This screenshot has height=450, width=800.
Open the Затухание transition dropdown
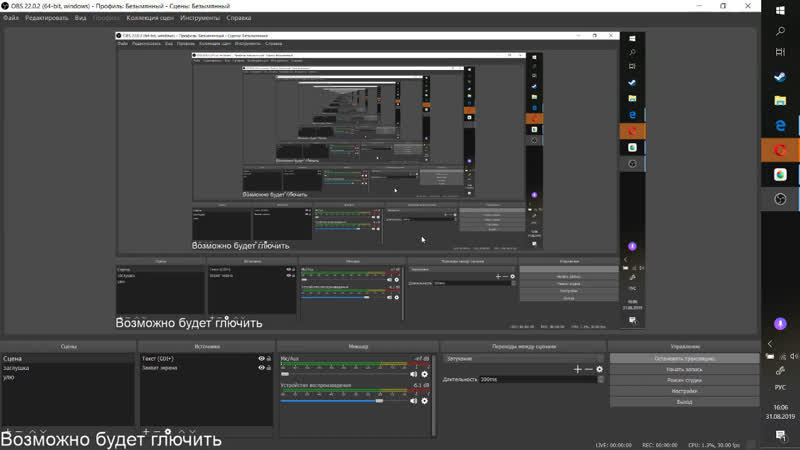(x=523, y=359)
